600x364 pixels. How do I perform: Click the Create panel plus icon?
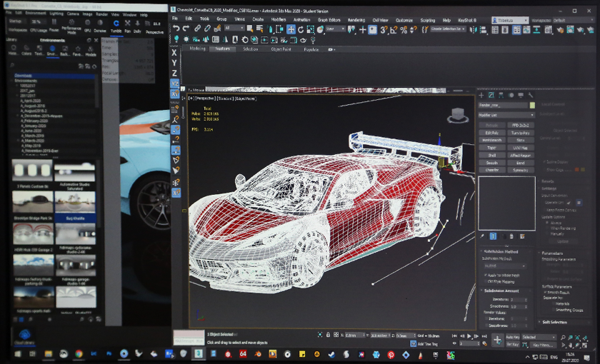tap(481, 95)
